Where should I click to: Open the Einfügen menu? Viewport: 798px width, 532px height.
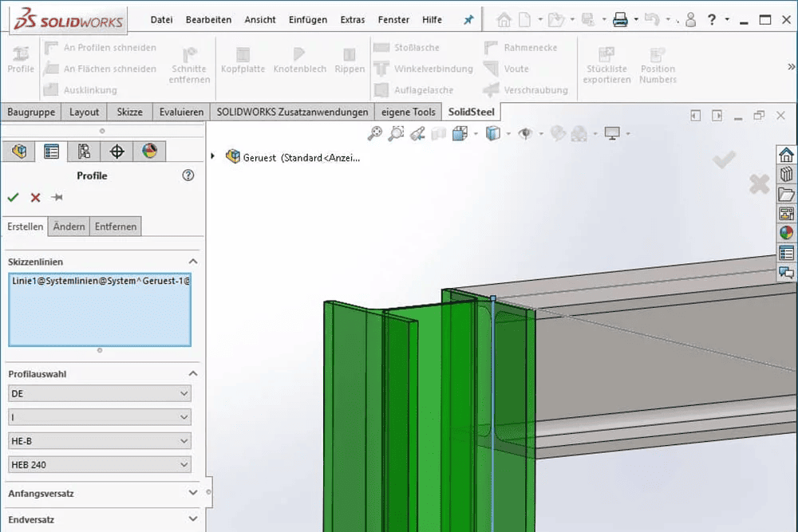(308, 20)
